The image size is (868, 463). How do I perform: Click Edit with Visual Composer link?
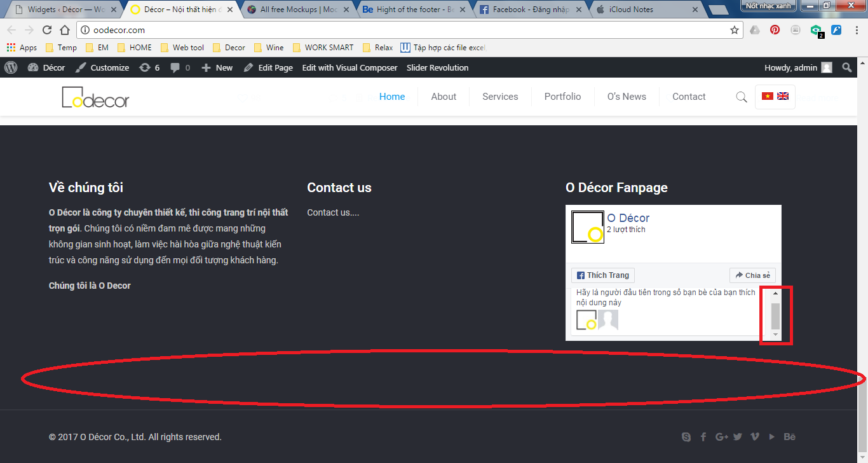(x=349, y=67)
